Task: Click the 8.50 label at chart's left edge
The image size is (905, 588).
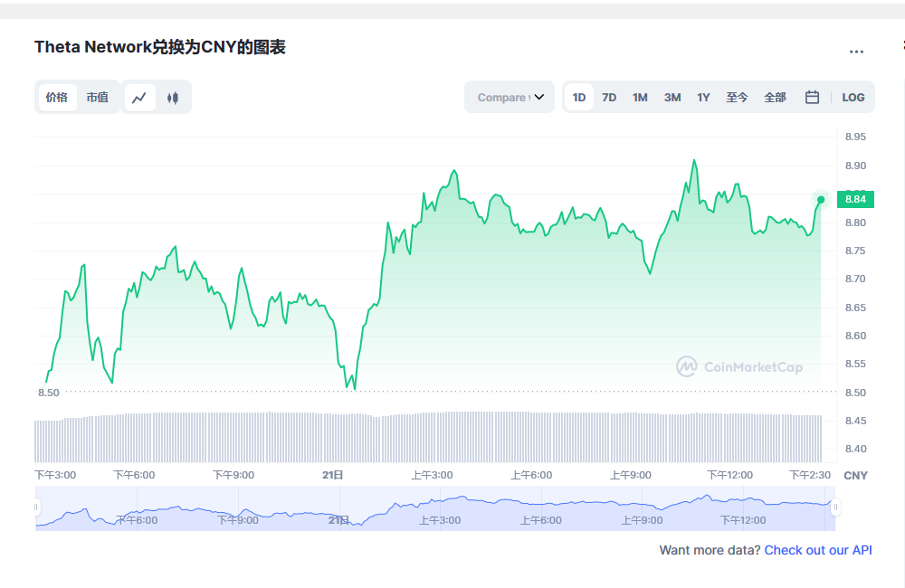Action: click(49, 393)
